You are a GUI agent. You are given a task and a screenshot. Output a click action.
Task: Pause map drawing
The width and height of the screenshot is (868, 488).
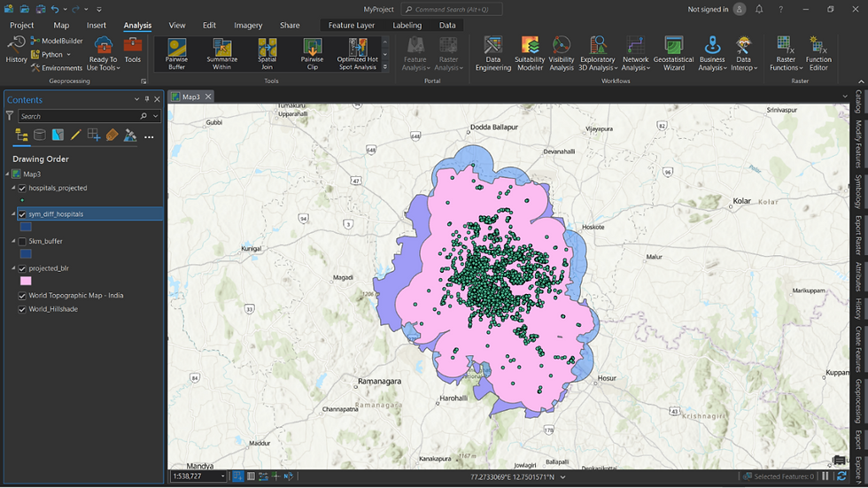tap(825, 476)
